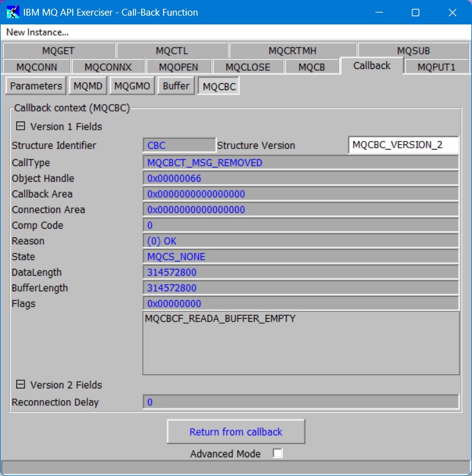472x476 pixels.
Task: Click the Connection Area hex value field
Action: (300, 209)
